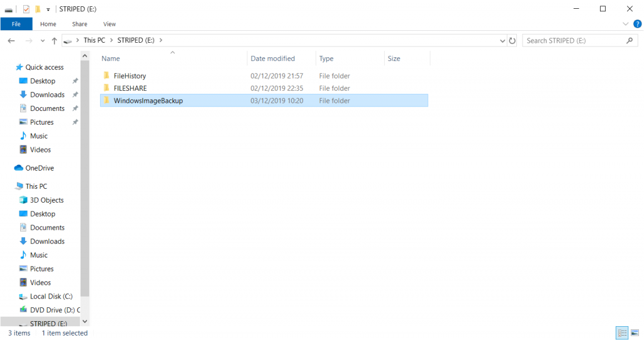Expand the chevron after STRIPED (E:) breadcrumb
Viewport: 644px width, 340px height.
(161, 40)
